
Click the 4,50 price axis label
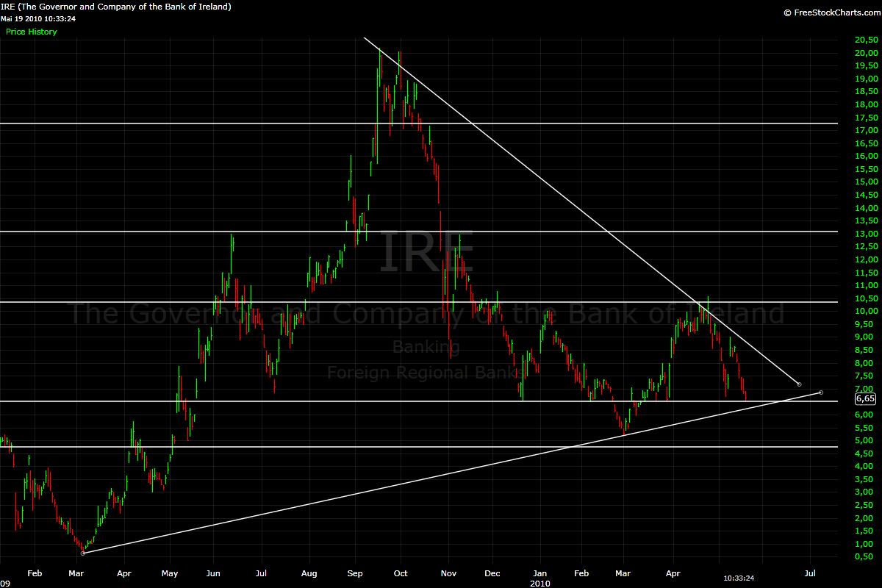pyautogui.click(x=865, y=453)
